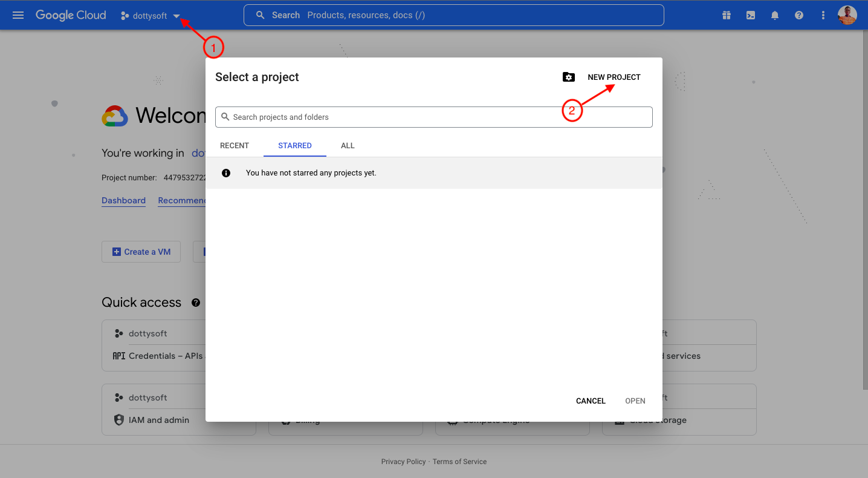Click 'You have not starred any projects yet.' text
This screenshot has height=478, width=868.
(311, 173)
